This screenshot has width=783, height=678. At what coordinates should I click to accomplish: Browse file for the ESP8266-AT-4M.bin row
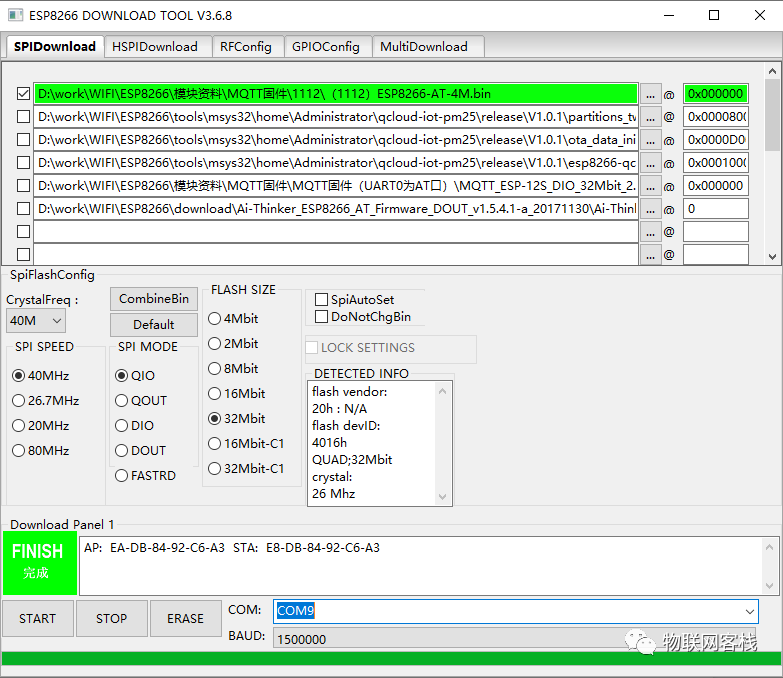[x=650, y=94]
